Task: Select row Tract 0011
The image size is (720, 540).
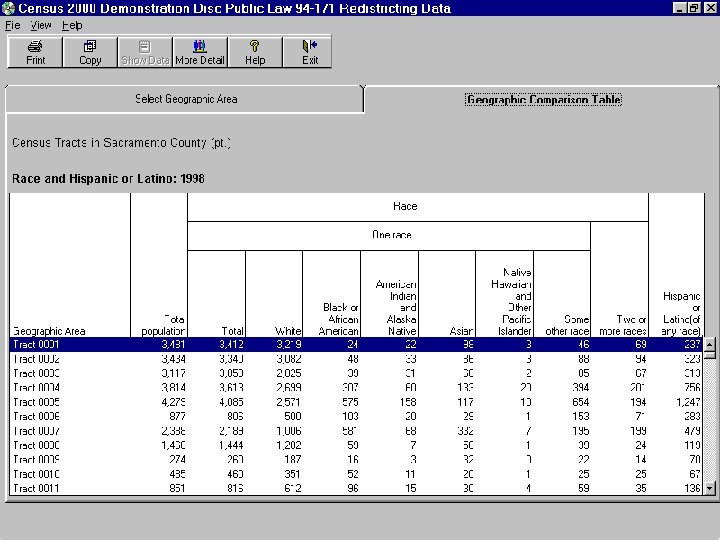Action: [357, 488]
